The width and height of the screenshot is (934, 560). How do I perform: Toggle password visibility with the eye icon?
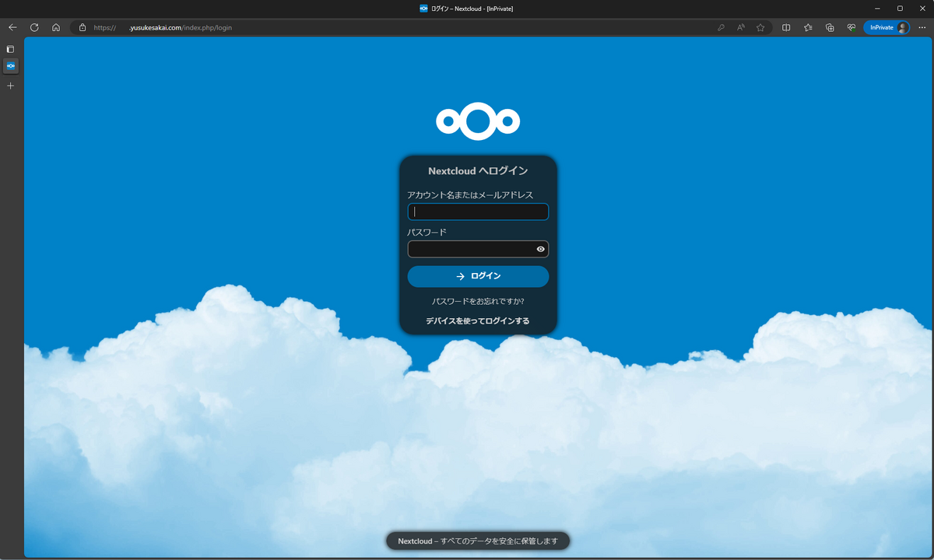tap(540, 249)
